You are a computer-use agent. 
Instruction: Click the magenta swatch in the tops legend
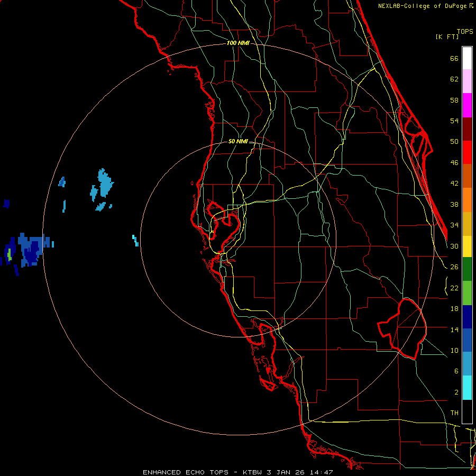pyautogui.click(x=467, y=105)
